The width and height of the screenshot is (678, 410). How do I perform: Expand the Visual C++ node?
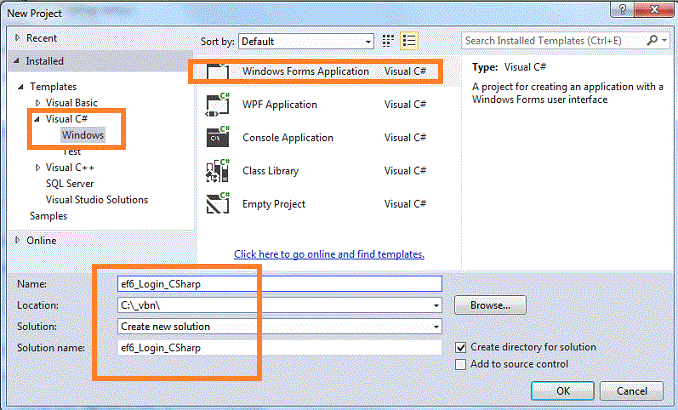tap(38, 167)
